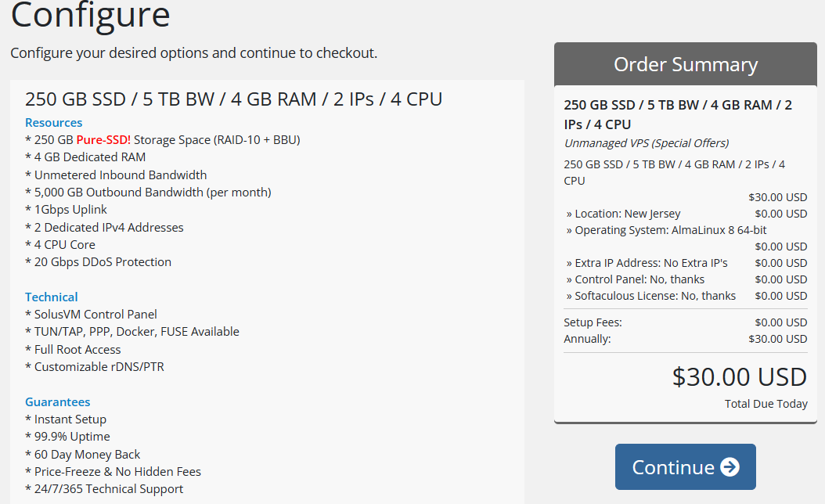Click the blue Guarantees section heading
This screenshot has width=825, height=504.
pos(57,401)
